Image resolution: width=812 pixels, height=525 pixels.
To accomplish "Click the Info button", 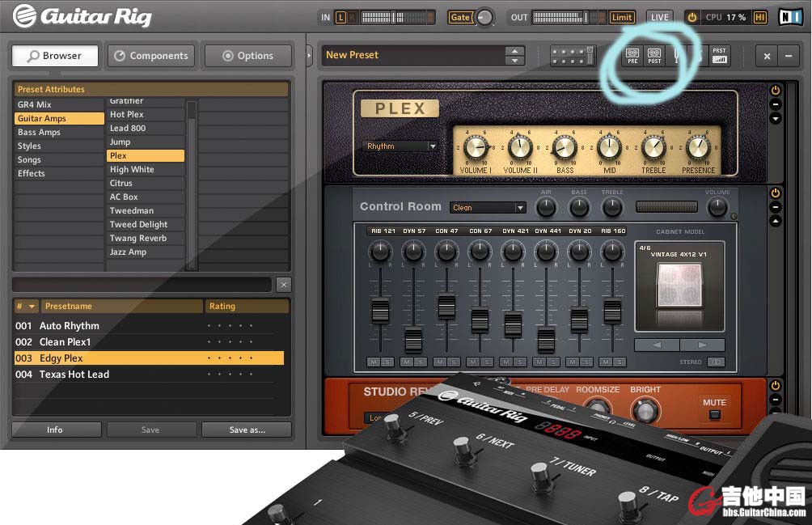I will tap(57, 430).
